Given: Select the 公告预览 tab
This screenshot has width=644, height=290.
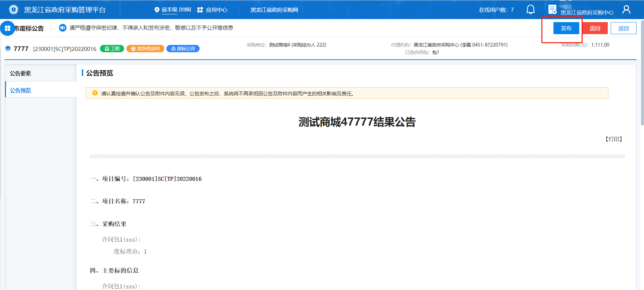Looking at the screenshot, I should 41,90.
